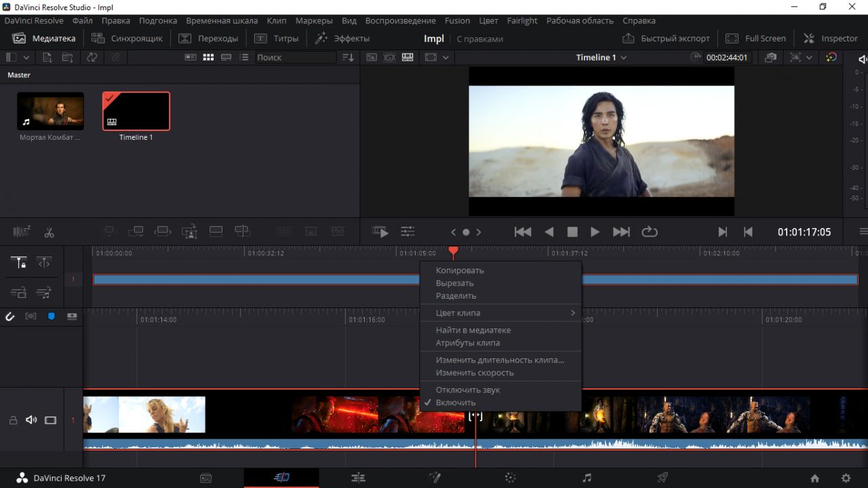Click the Import Media Folder icon
Viewport: 868px width, 488px height.
(67, 58)
